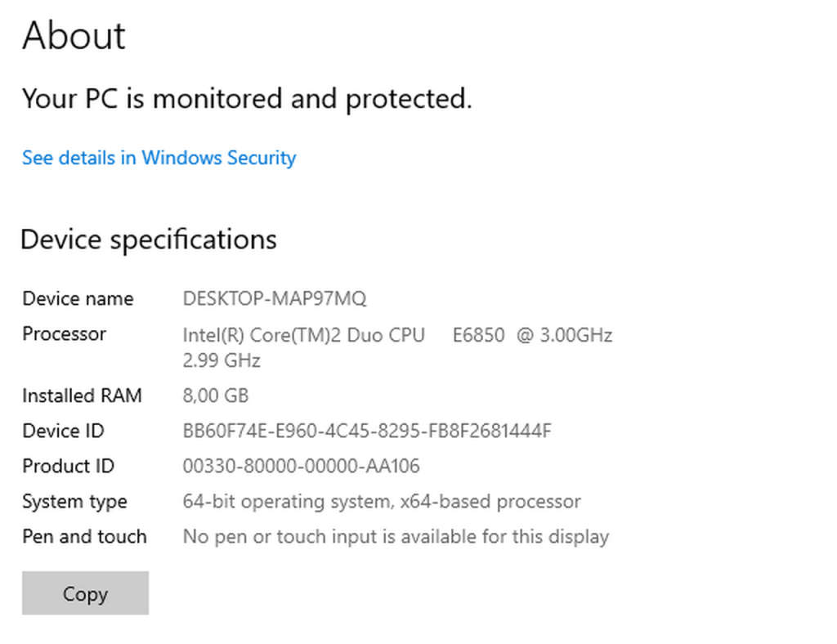Click the Pen and touch row label
This screenshot has height=644, width=837.
pyautogui.click(x=84, y=536)
